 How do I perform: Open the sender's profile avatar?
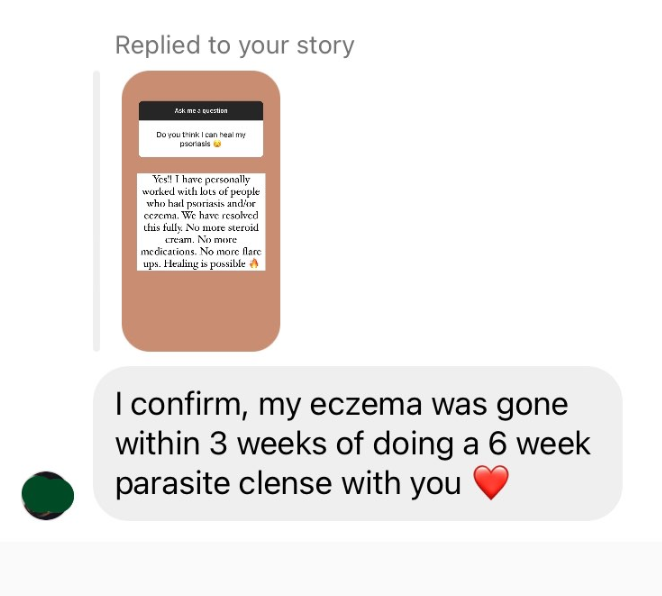click(48, 496)
